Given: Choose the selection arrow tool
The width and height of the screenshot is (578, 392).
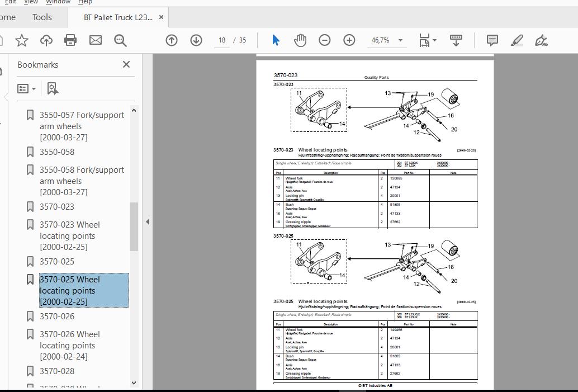Looking at the screenshot, I should point(276,40).
